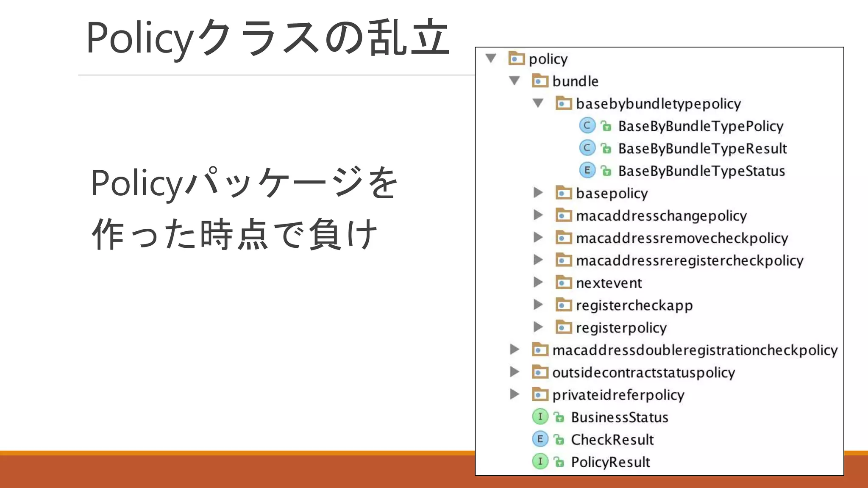This screenshot has width=868, height=488.
Task: Expand the macaddressremovecheckpolicy folder arrow
Action: 538,238
